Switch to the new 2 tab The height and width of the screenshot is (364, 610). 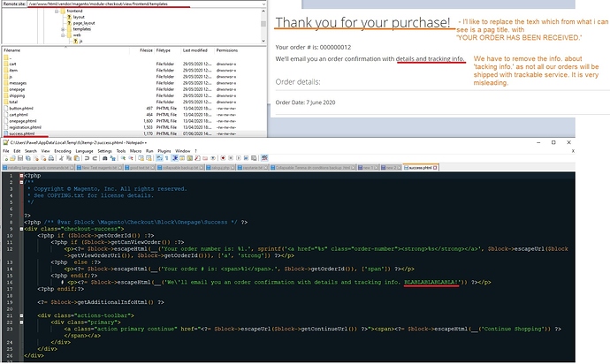pyautogui.click(x=391, y=168)
